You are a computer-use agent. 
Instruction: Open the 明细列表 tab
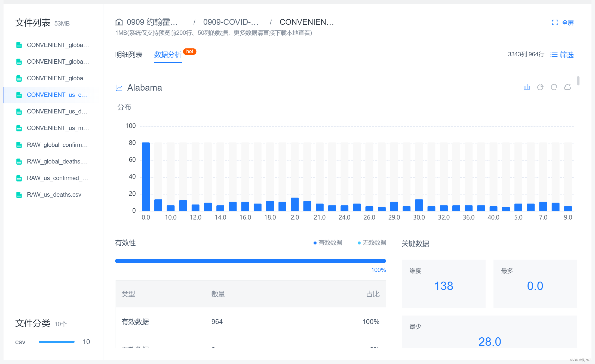click(x=129, y=55)
